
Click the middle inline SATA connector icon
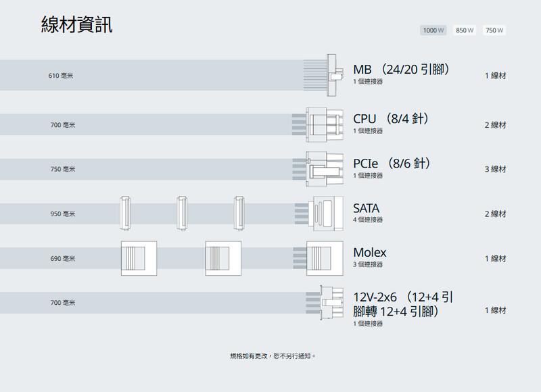pos(182,213)
